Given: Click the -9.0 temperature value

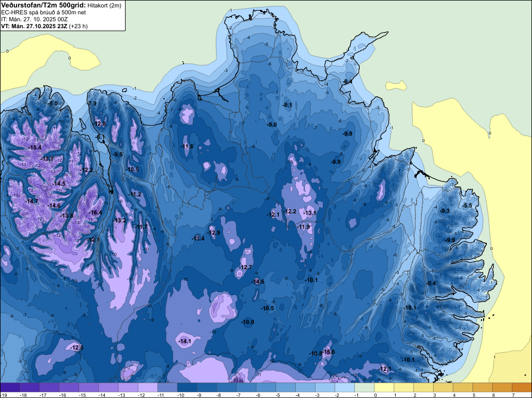Looking at the screenshot, I should coord(272,125).
